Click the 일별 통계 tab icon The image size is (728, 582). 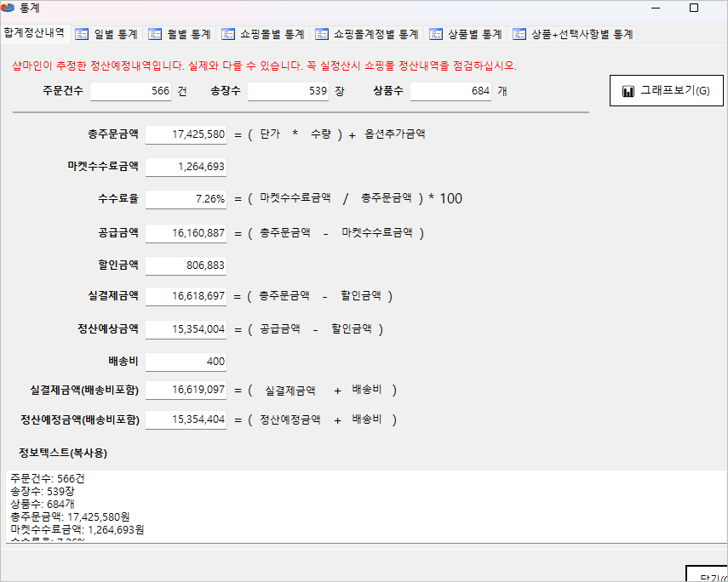pyautogui.click(x=82, y=34)
